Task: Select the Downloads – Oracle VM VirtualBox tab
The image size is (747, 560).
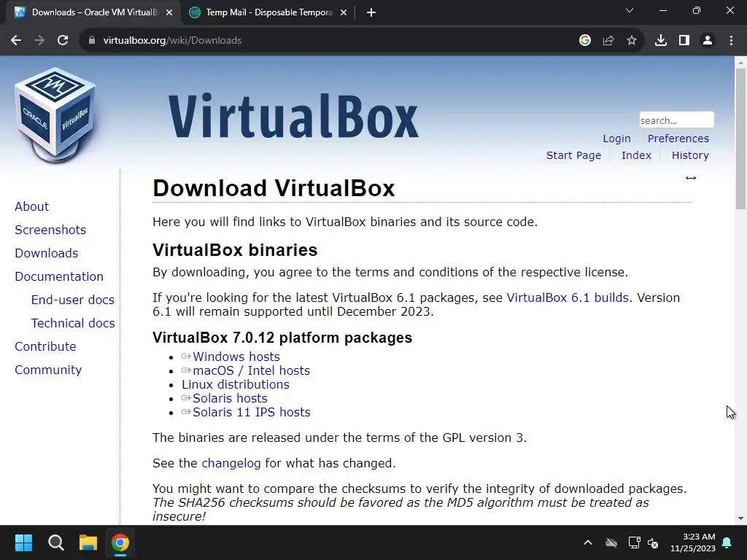Action: [x=93, y=12]
